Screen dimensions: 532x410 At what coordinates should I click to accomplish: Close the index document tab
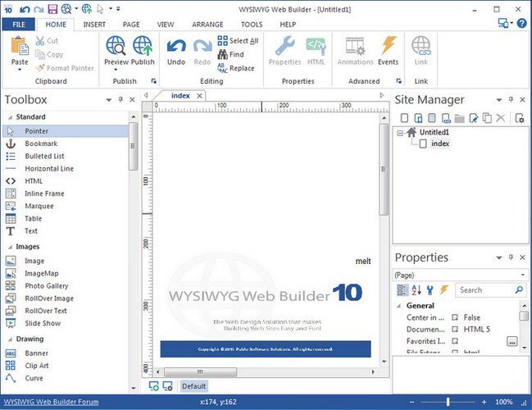199,96
